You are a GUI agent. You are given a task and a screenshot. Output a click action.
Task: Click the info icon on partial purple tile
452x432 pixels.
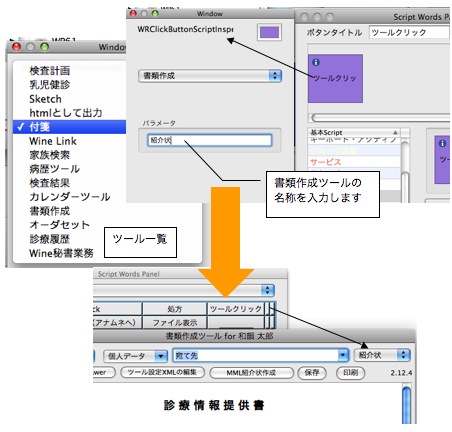pyautogui.click(x=442, y=143)
